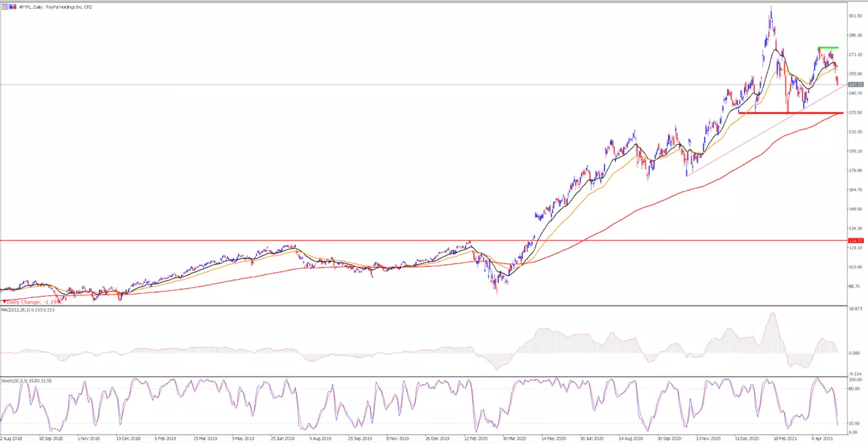Viewport: 868px width, 443px height.
Task: Click the red 124.55 price level tag
Action: click(856, 240)
